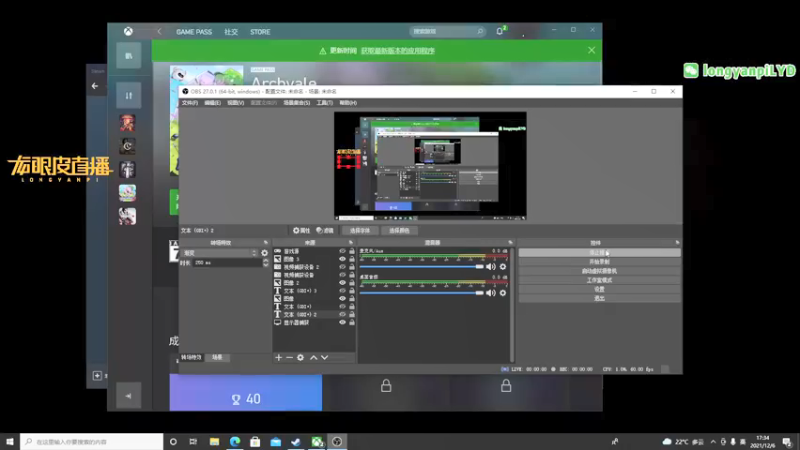Mute the 麦克风/Aux speaker icon
Image resolution: width=800 pixels, height=450 pixels.
491,267
